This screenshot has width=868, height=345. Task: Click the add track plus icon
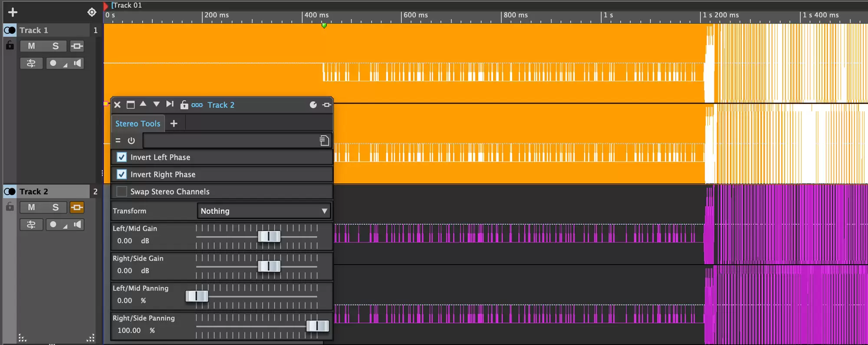[x=13, y=12]
